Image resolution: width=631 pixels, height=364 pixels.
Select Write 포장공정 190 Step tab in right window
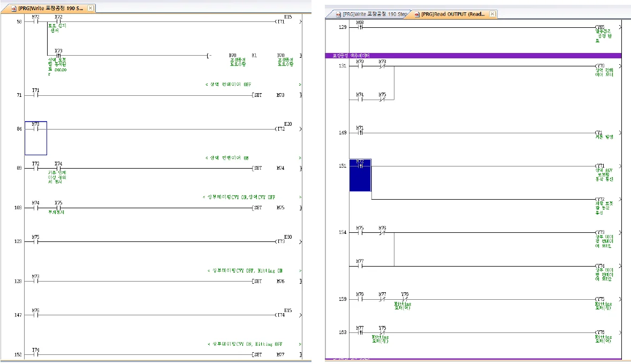[369, 14]
